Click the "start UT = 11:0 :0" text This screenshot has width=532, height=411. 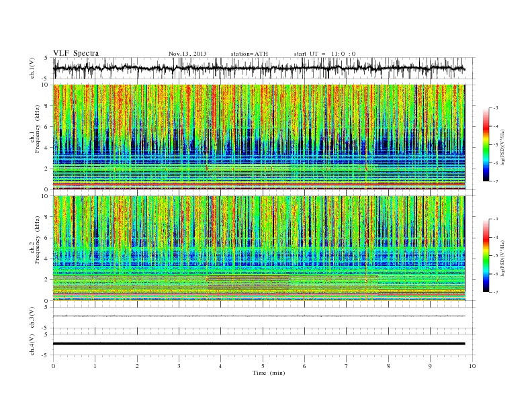324,54
